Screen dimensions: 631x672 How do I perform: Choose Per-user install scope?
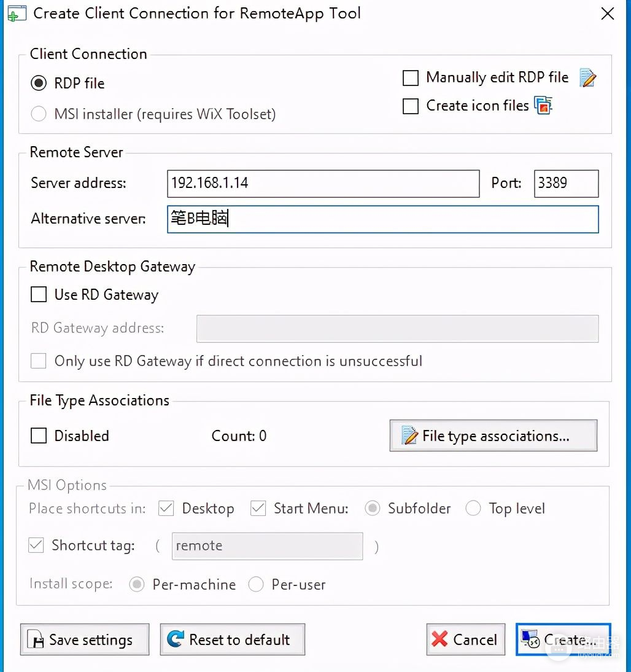click(x=256, y=584)
